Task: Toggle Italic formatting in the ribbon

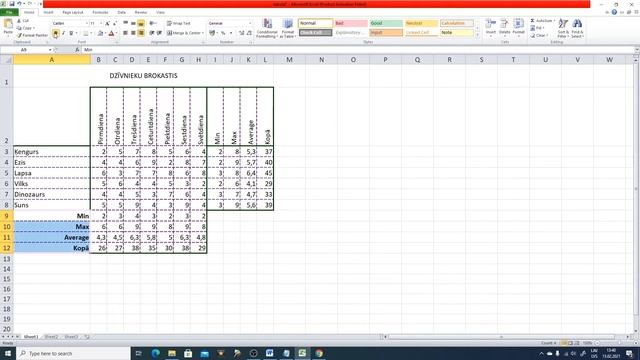Action: (x=63, y=33)
